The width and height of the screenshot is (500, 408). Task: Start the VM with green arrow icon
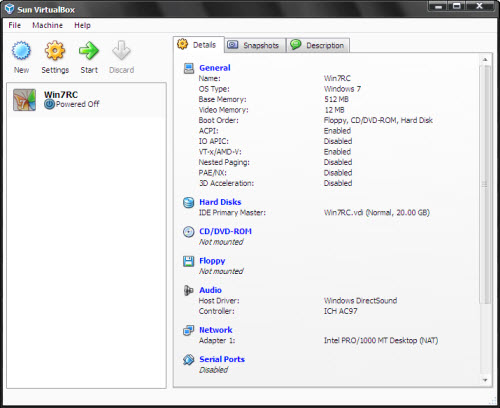[89, 51]
